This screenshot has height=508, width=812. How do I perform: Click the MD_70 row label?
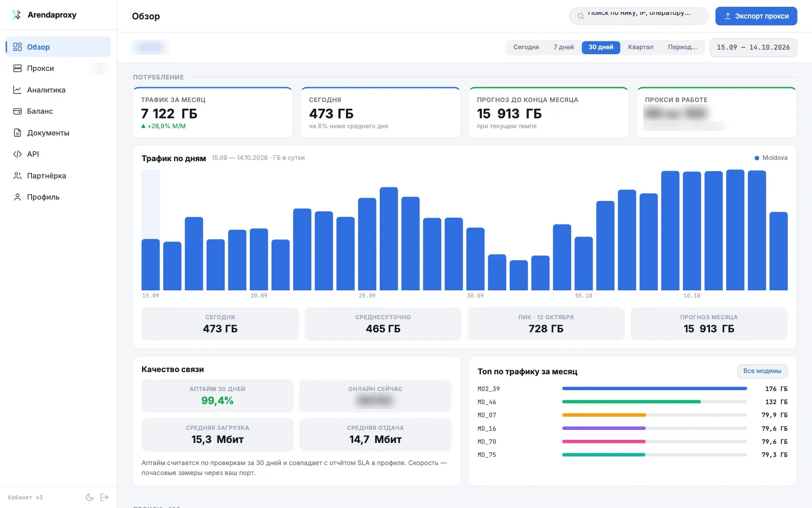(487, 442)
